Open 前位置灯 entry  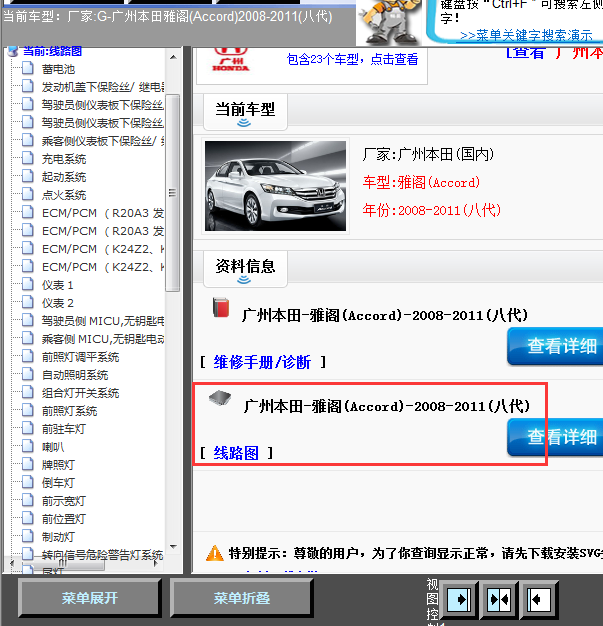coord(64,519)
